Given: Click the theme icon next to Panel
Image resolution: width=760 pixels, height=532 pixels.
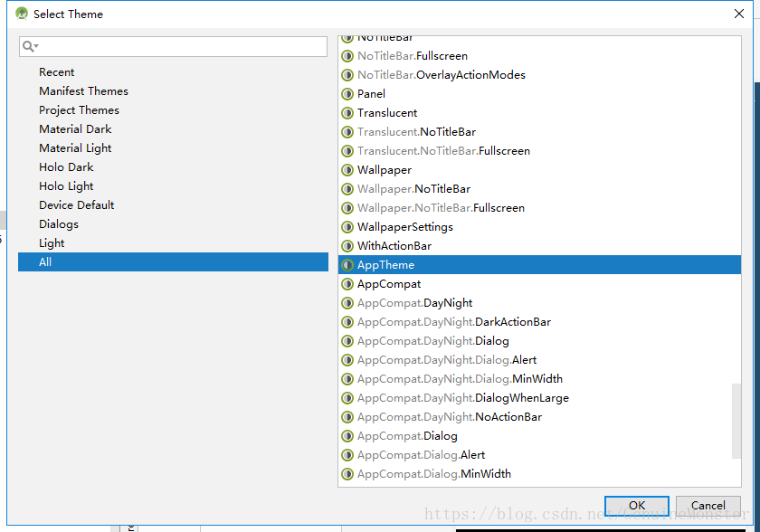Looking at the screenshot, I should pyautogui.click(x=347, y=94).
